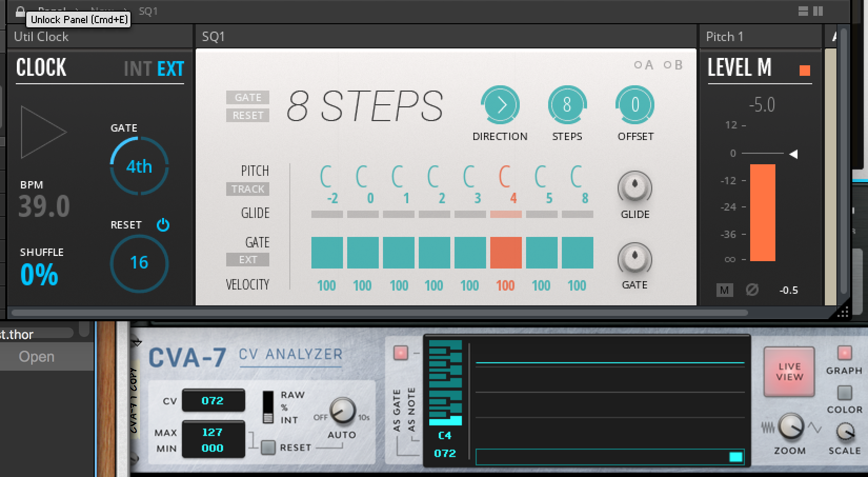Click pitch knob for step with value 0
The width and height of the screenshot is (868, 477).
[x=362, y=176]
